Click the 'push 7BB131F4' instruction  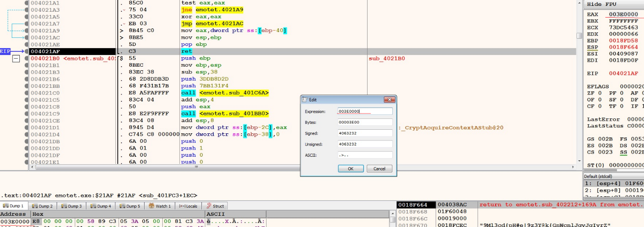[x=206, y=86]
